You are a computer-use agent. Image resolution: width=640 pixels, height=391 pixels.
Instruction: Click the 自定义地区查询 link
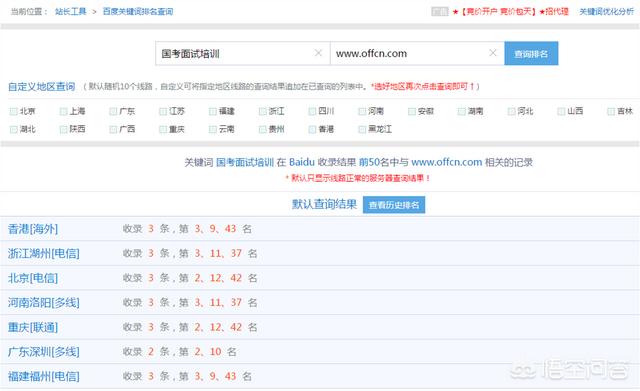click(x=42, y=87)
